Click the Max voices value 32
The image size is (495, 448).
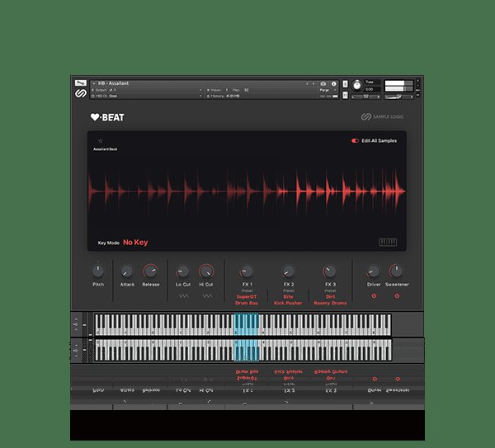(x=246, y=90)
